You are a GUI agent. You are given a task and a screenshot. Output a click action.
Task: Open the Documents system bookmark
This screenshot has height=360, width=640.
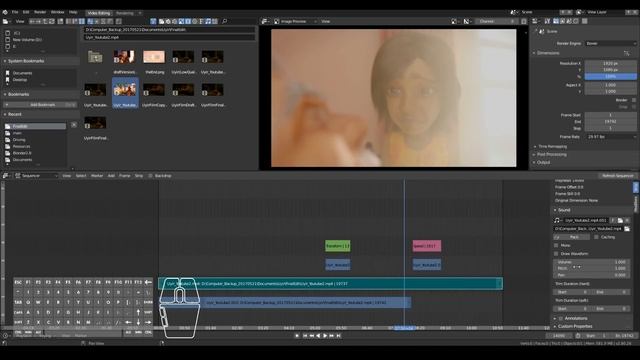pos(22,73)
